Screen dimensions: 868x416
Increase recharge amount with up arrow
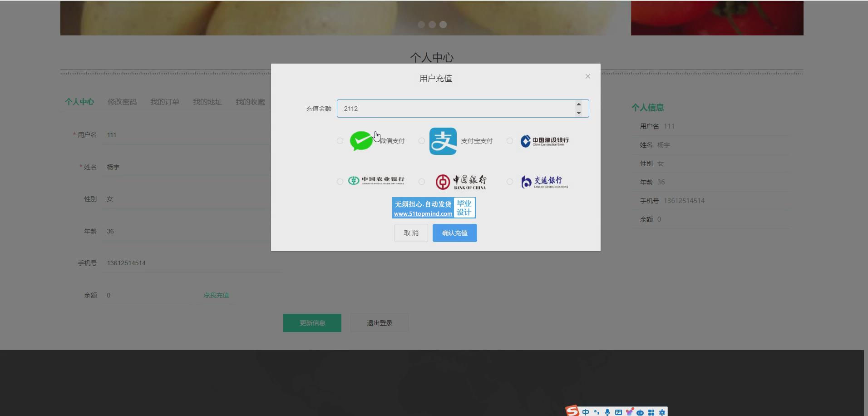point(579,104)
